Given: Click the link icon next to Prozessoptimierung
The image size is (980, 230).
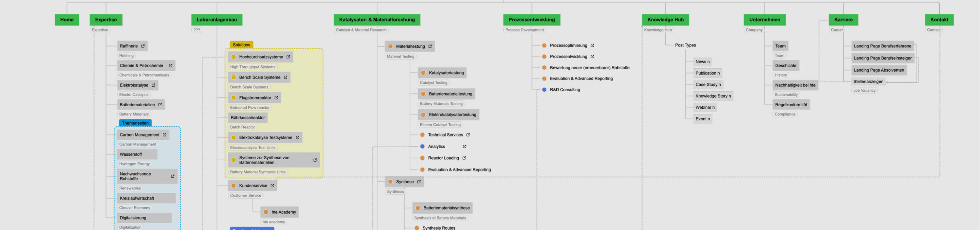Looking at the screenshot, I should pyautogui.click(x=592, y=45).
